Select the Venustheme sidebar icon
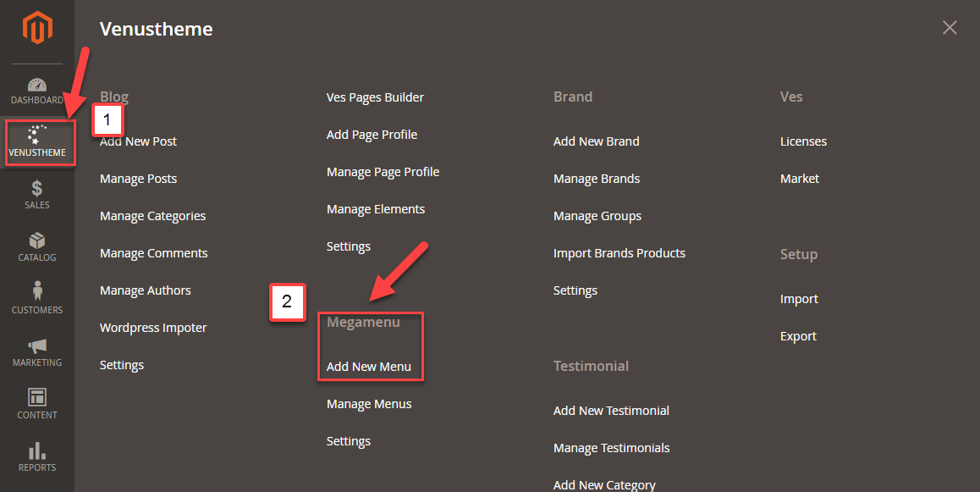Viewport: 980px width, 492px height. point(37,135)
